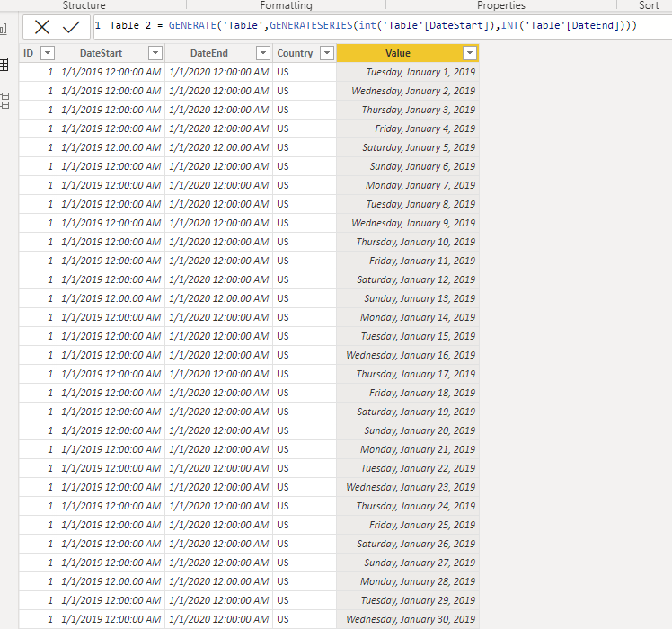
Task: Click cell 'Friday, January 11, 2019'
Action: coord(408,261)
